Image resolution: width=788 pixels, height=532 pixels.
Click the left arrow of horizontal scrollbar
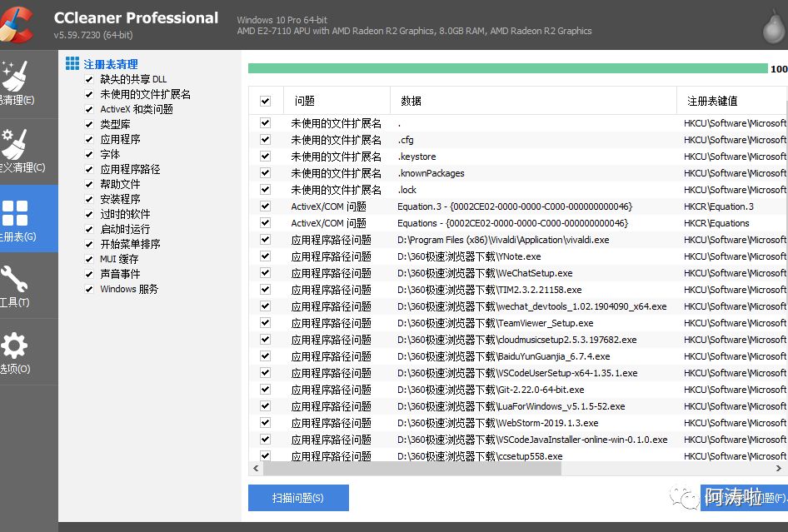point(256,468)
